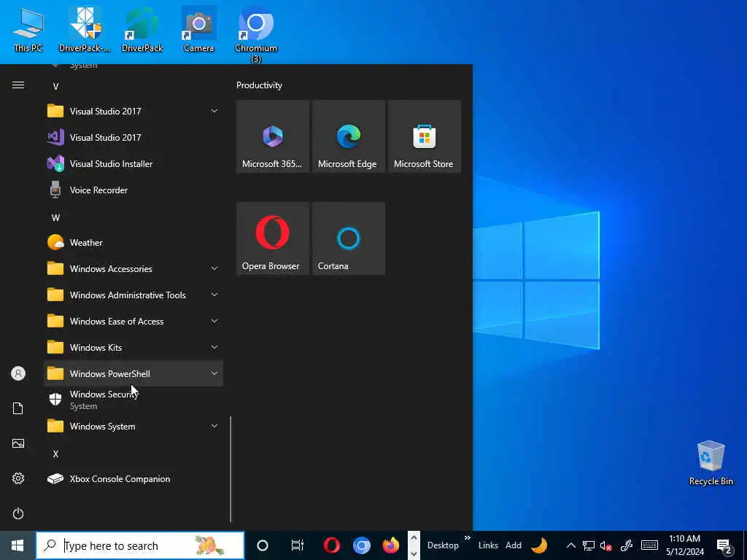Open Microsoft 365 tile
Screen dimensions: 747x560
coord(273,136)
